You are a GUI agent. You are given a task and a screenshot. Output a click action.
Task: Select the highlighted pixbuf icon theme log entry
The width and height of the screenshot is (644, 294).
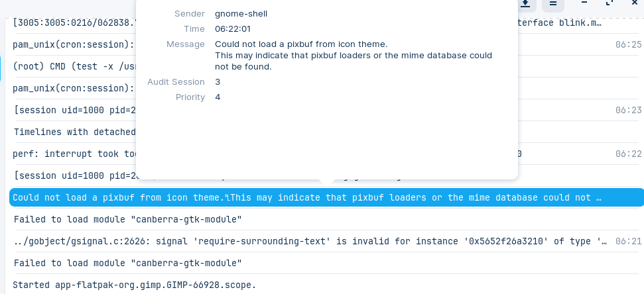[x=326, y=197]
